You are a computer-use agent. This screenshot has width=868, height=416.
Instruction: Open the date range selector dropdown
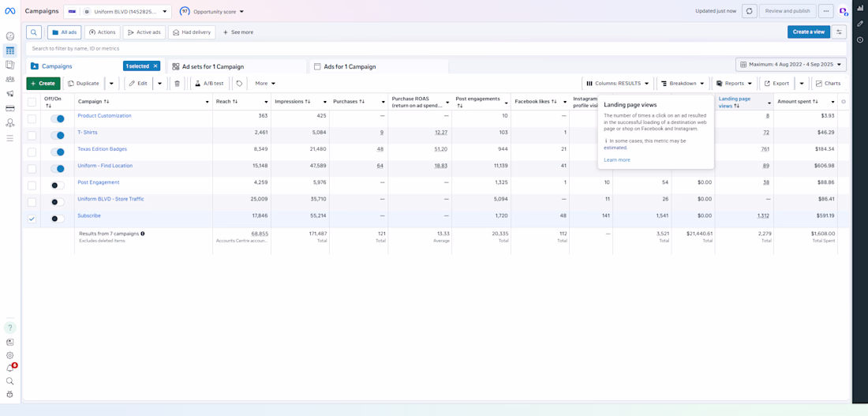pyautogui.click(x=791, y=65)
